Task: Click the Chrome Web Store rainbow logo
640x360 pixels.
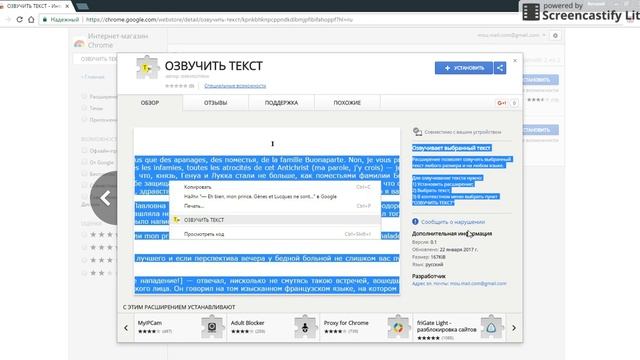Action: pos(79,43)
